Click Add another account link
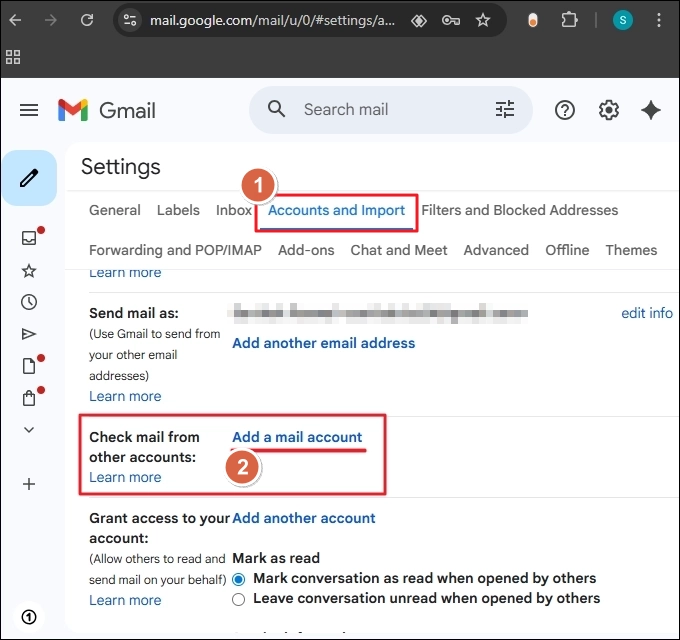The height and width of the screenshot is (640, 680). 304,518
